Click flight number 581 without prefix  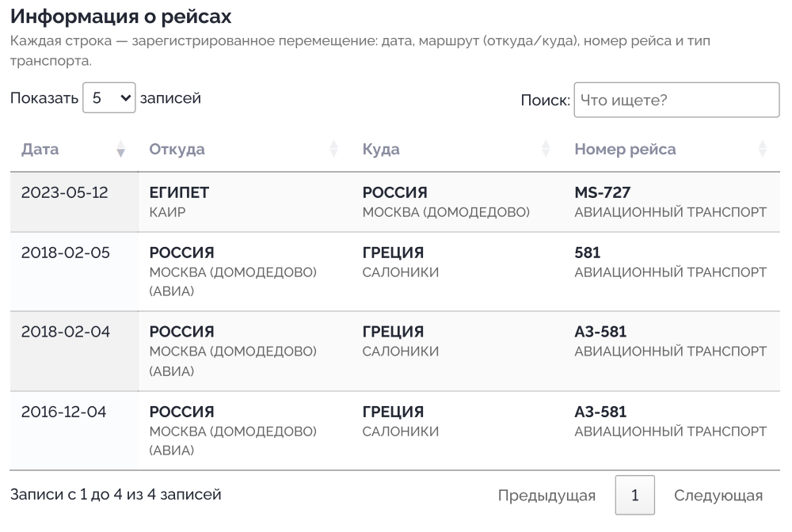(x=587, y=253)
